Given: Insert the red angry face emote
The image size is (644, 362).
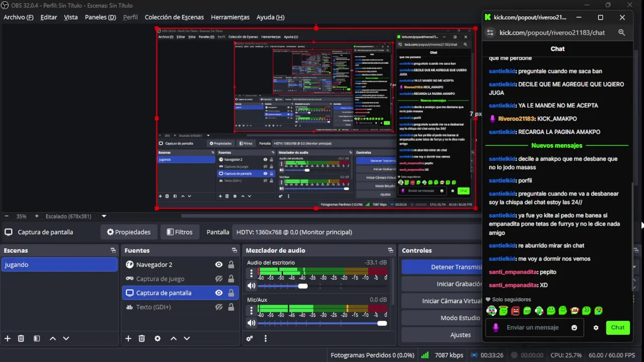Looking at the screenshot, I should pos(515,311).
